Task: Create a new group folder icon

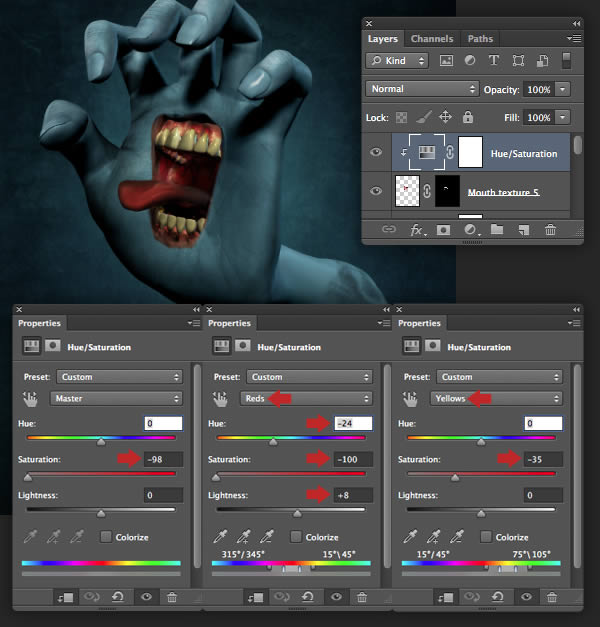Action: pos(497,229)
